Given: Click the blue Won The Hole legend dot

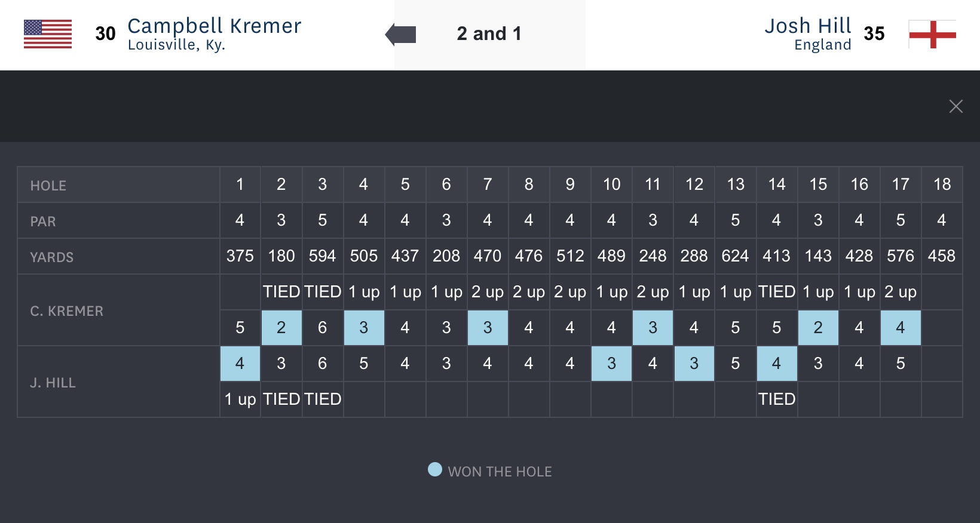Looking at the screenshot, I should click(435, 470).
